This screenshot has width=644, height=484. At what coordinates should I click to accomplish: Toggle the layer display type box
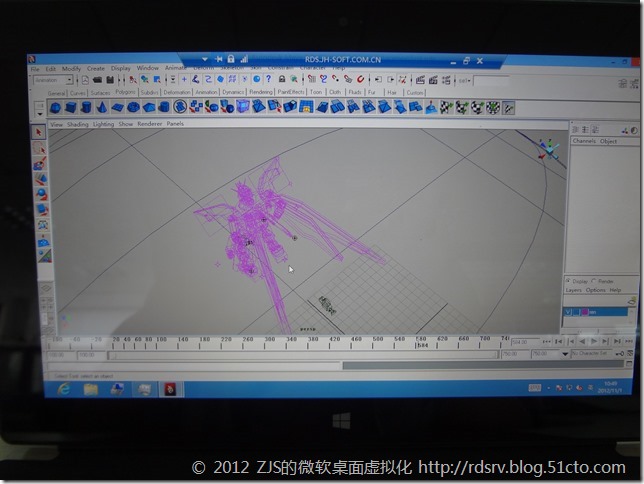pos(577,312)
